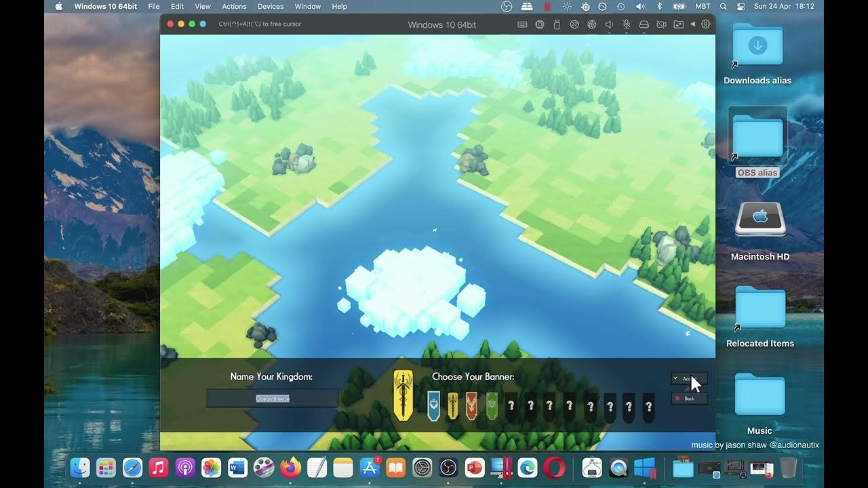Open the MBT input source menu
Viewport: 868px width, 488px height.
(703, 6)
